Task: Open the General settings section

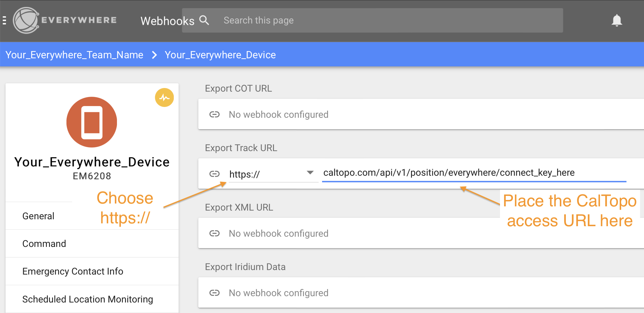Action: (x=38, y=216)
